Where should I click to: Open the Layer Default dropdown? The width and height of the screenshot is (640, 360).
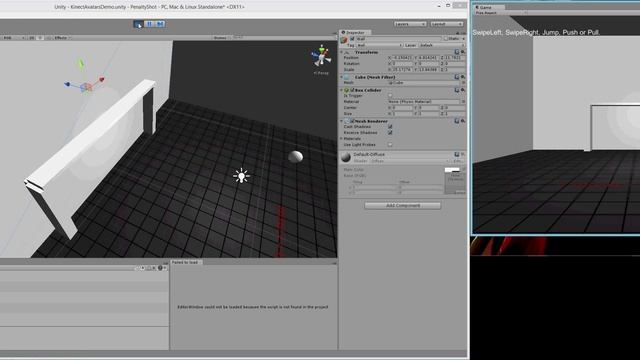[x=442, y=45]
